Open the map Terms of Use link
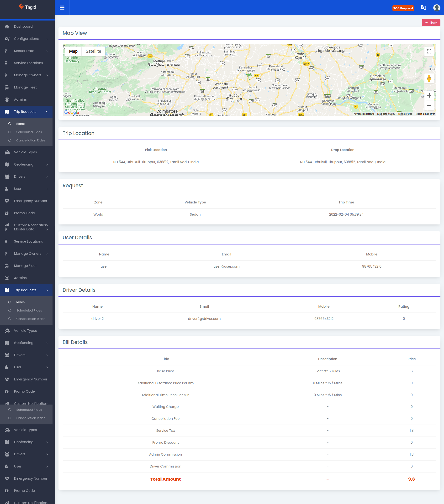The height and width of the screenshot is (504, 444). point(405,114)
